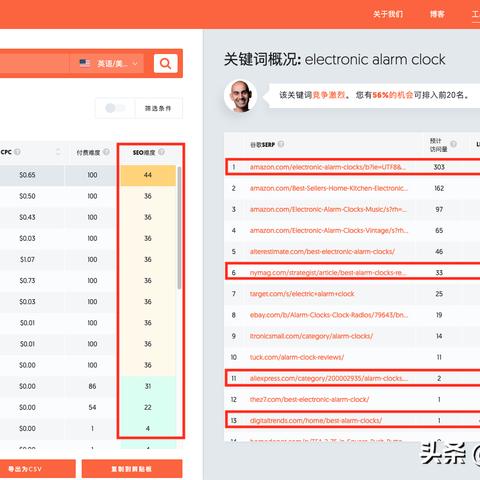Sort by CPC column arrows
This screenshot has width=480, height=480.
[58, 152]
